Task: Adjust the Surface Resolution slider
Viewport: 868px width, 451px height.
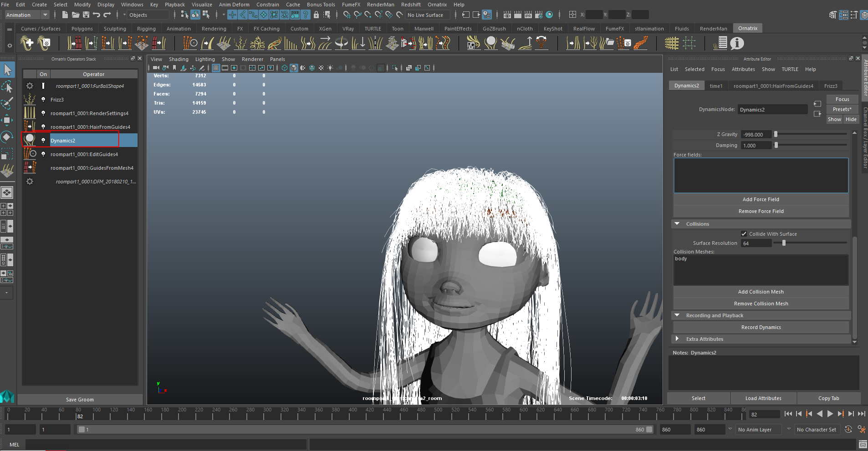Action: click(784, 243)
